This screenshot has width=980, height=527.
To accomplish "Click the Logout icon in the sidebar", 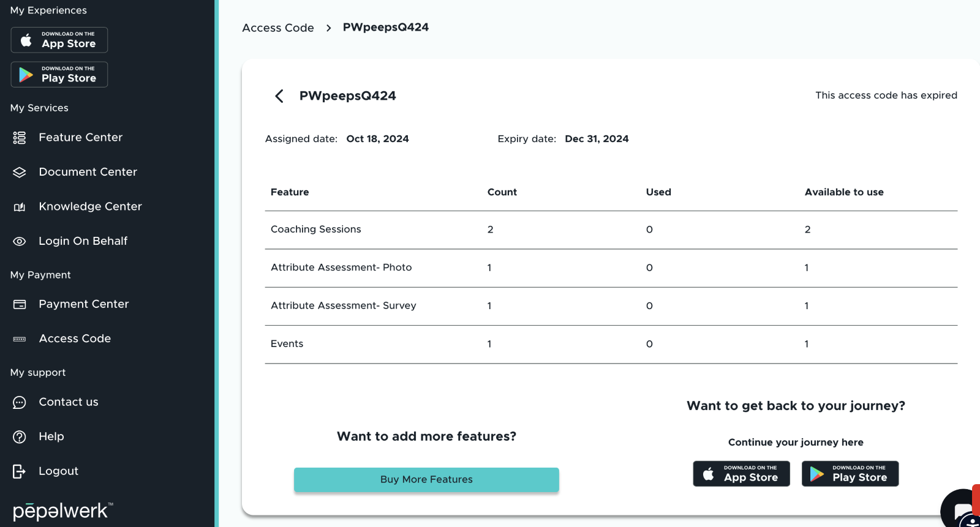I will pyautogui.click(x=20, y=471).
